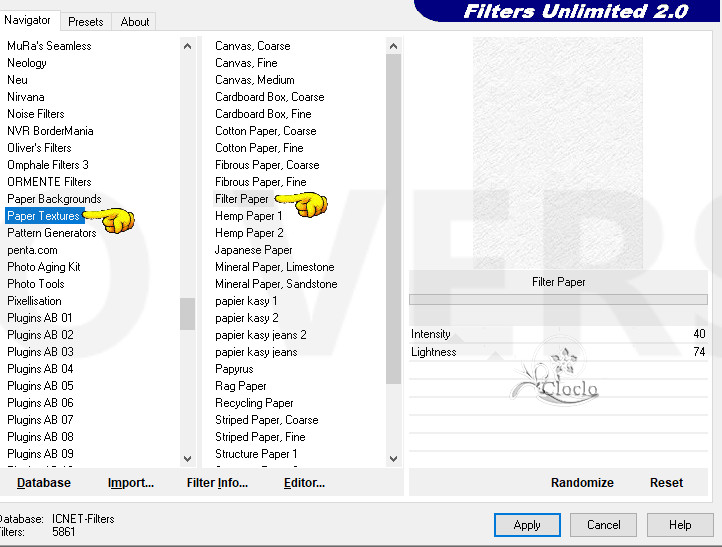This screenshot has height=547, width=722.
Task: Click the filter list scrollbar thumb
Action: point(393,219)
